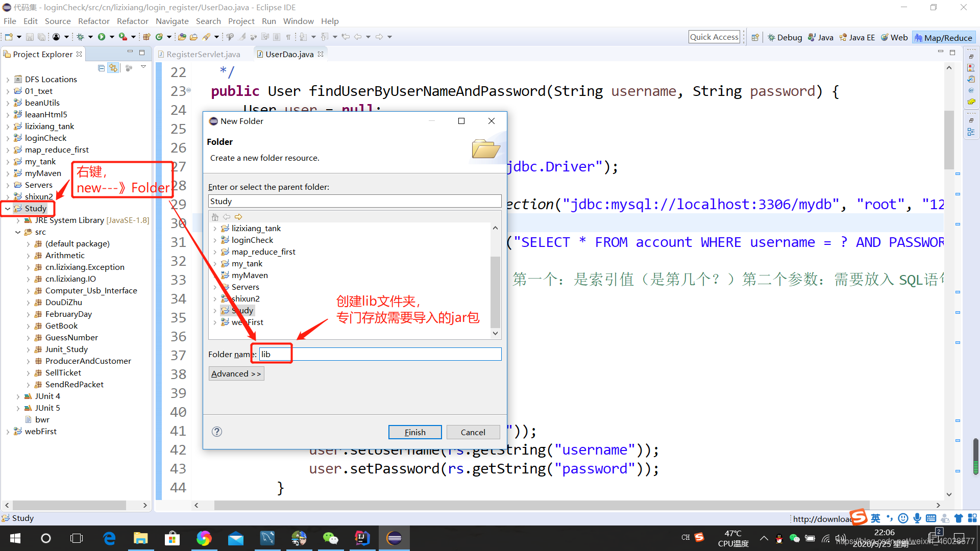Open Microsoft Edge from the taskbar

109,538
